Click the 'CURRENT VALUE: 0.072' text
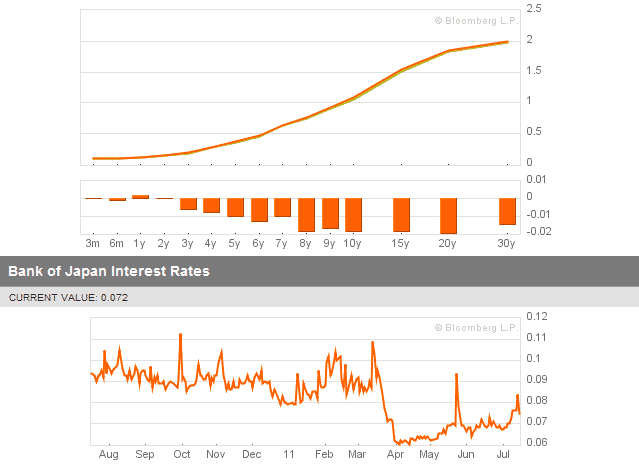Image resolution: width=639 pixels, height=466 pixels. [68, 297]
